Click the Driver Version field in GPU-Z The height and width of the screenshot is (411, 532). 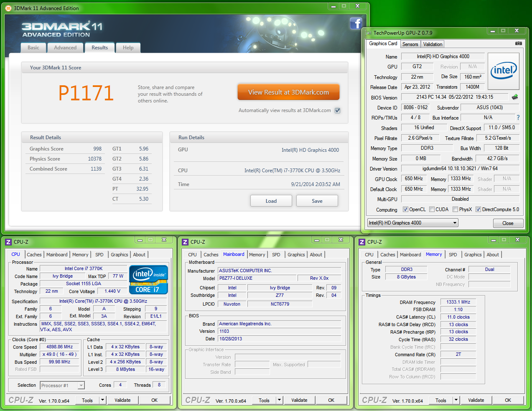460,168
